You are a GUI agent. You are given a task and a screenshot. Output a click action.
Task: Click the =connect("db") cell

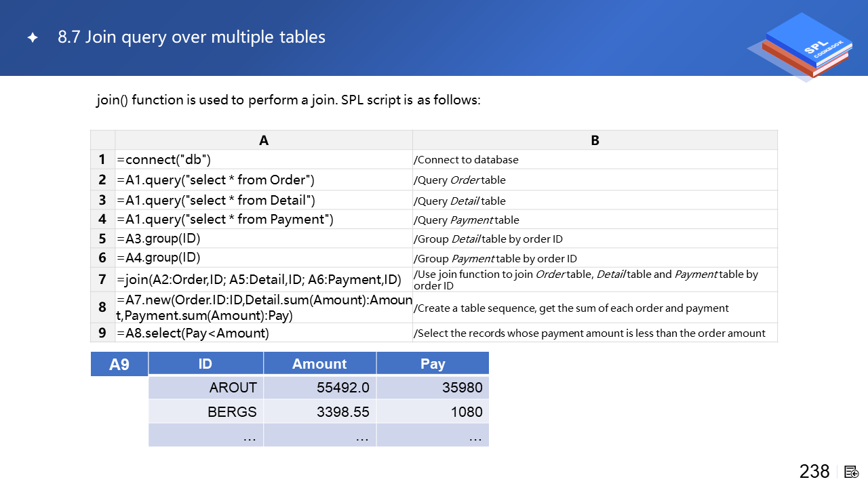[x=264, y=160]
